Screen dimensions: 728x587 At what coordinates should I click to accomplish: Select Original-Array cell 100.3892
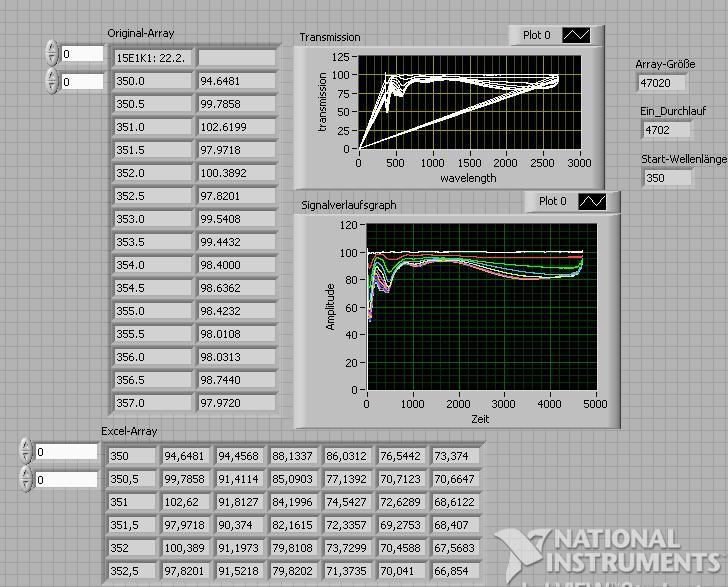(x=237, y=173)
